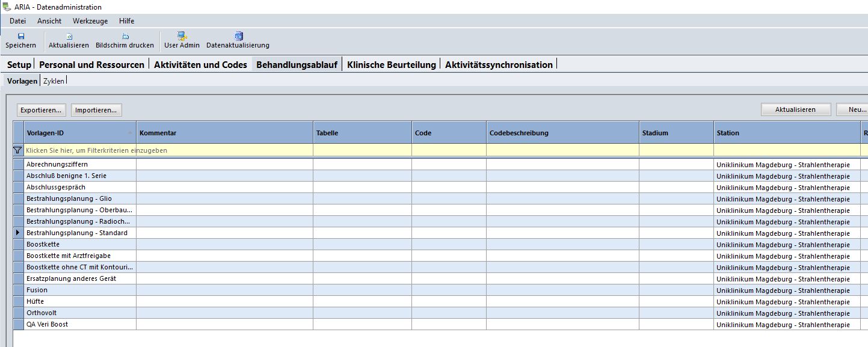The width and height of the screenshot is (868, 347).
Task: Click the ARIA application title icon
Action: pos(7,7)
